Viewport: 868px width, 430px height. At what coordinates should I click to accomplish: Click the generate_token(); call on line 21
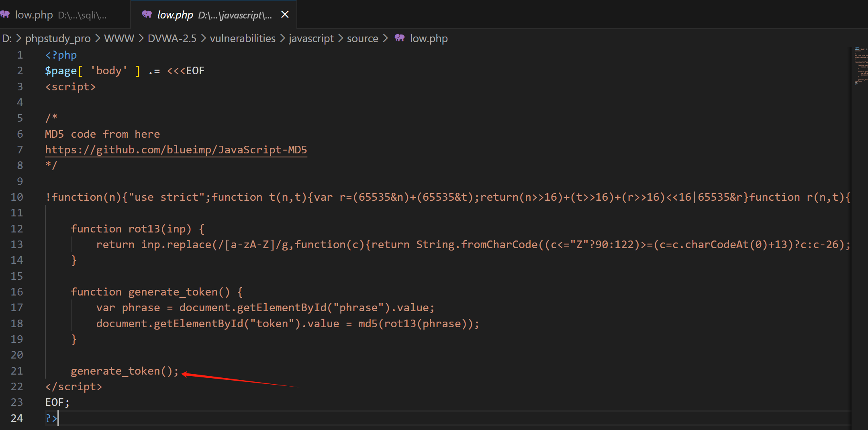coord(125,371)
